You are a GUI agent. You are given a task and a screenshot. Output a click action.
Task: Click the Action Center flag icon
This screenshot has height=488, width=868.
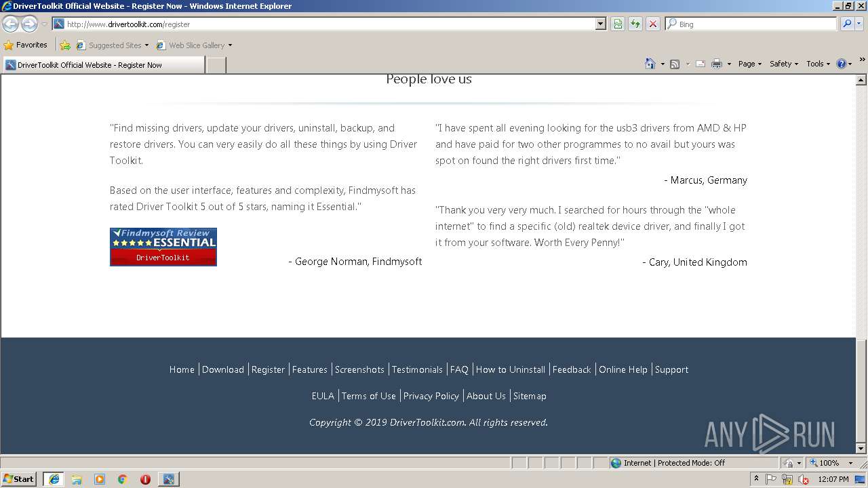tap(771, 479)
